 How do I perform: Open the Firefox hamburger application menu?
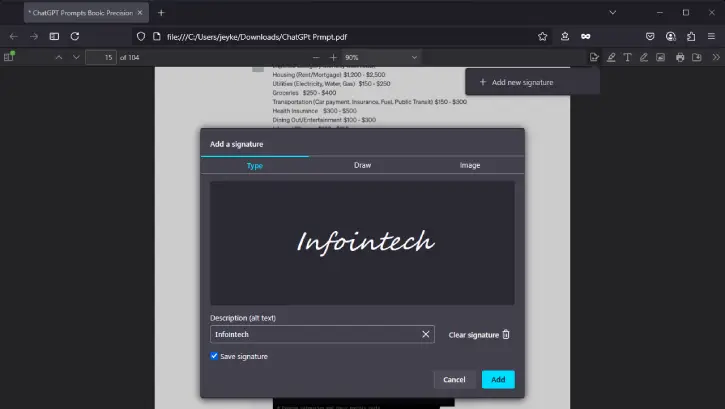point(711,37)
